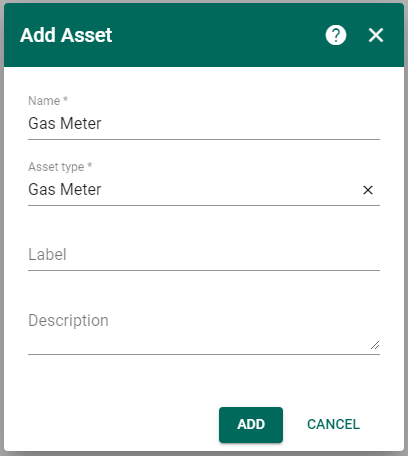
Task: Click the 'Asset type *' label
Action: click(x=60, y=167)
